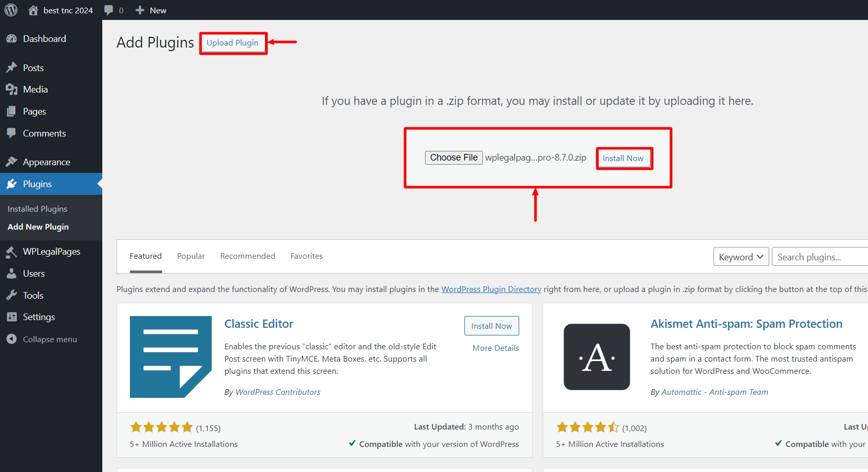Open the Dashboard gauge icon in the sidebar
868x472 pixels.
click(x=12, y=38)
